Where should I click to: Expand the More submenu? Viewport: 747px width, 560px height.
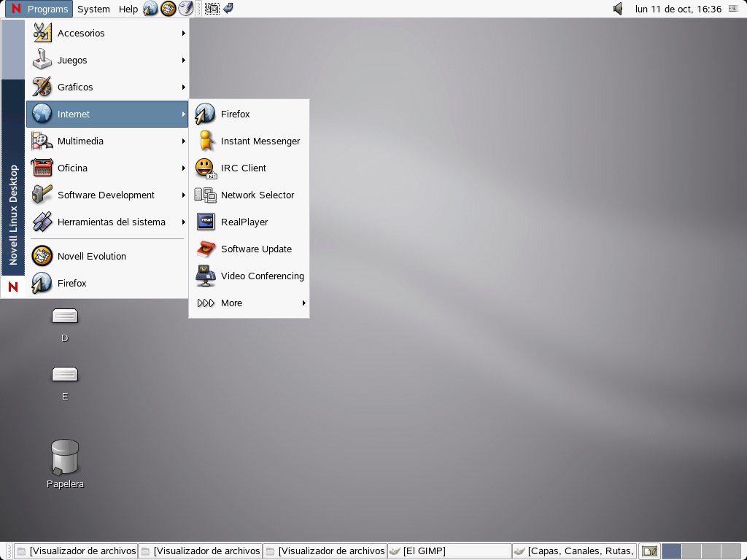click(x=231, y=303)
